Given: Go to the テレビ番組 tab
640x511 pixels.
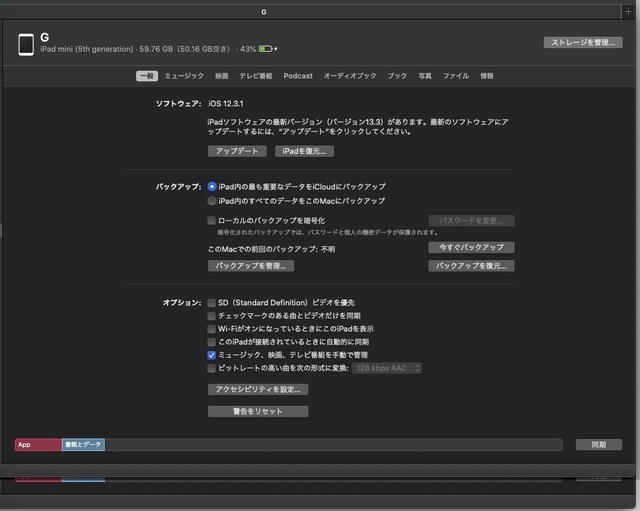Looking at the screenshot, I should [256, 76].
